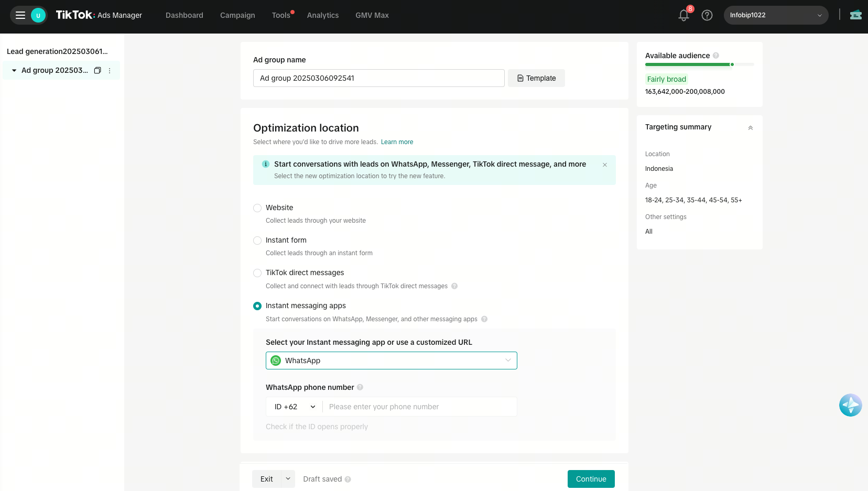
Task: Click the info icon in the banner
Action: 266,164
